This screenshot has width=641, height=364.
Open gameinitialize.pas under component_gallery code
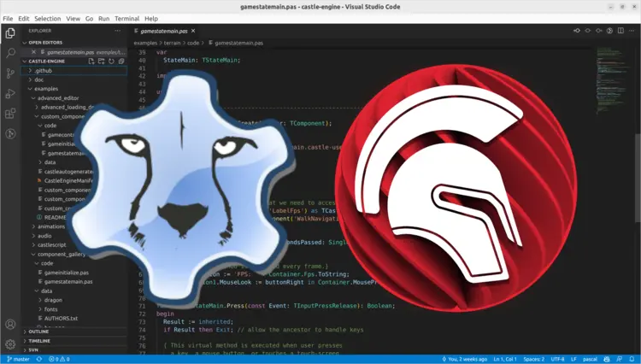(x=66, y=273)
